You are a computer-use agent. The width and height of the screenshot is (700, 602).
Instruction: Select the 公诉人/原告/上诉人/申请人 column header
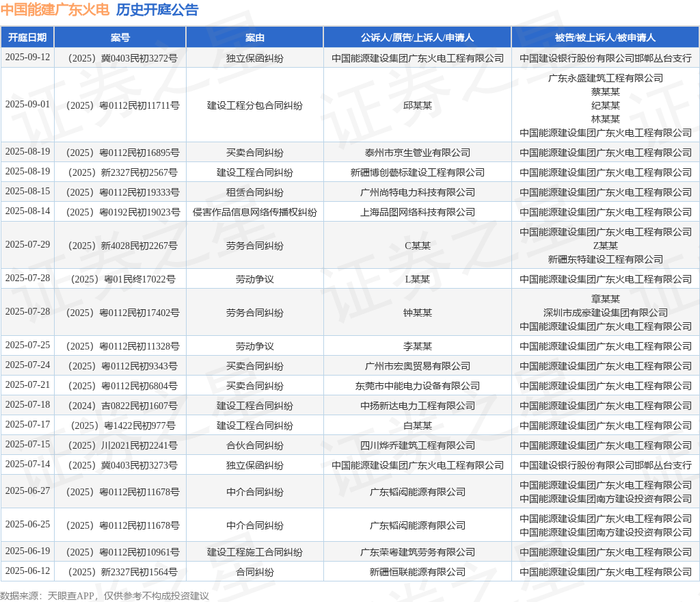tap(417, 38)
